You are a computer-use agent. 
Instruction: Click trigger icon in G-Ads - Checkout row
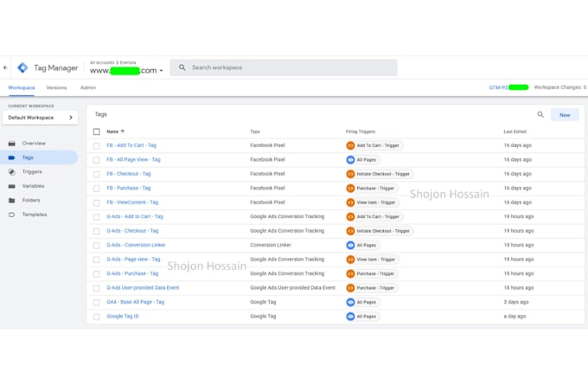pyautogui.click(x=350, y=231)
